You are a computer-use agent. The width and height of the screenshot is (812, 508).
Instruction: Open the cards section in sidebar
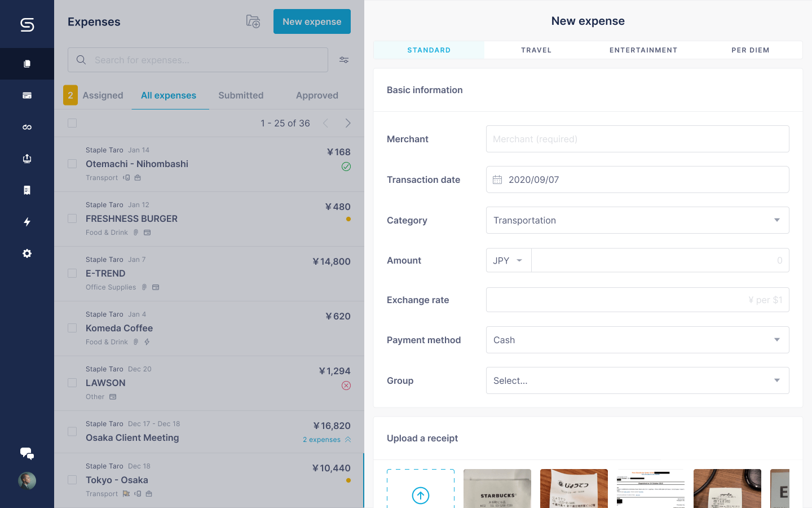click(27, 95)
